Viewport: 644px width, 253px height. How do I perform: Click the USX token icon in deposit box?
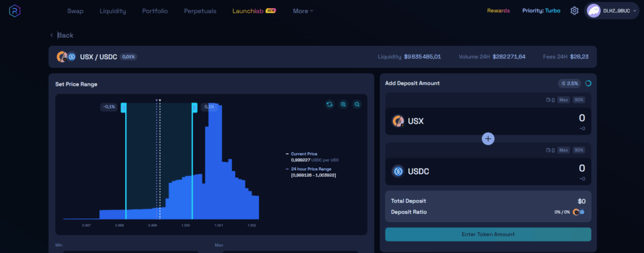[397, 121]
